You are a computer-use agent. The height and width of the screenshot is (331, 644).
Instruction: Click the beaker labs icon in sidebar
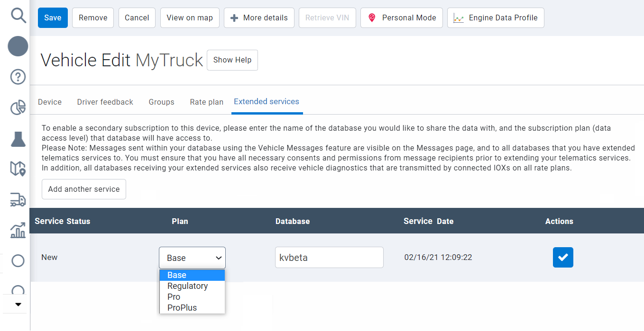(18, 138)
